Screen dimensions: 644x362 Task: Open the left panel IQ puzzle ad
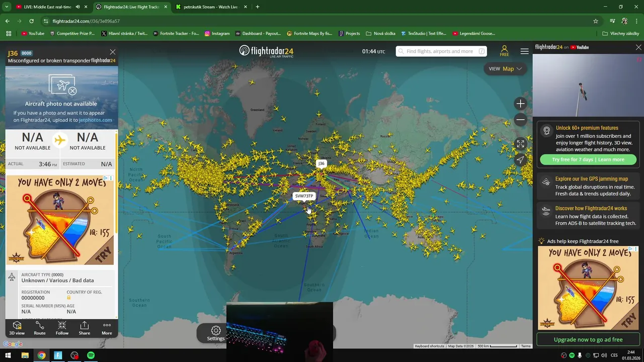[x=60, y=220]
